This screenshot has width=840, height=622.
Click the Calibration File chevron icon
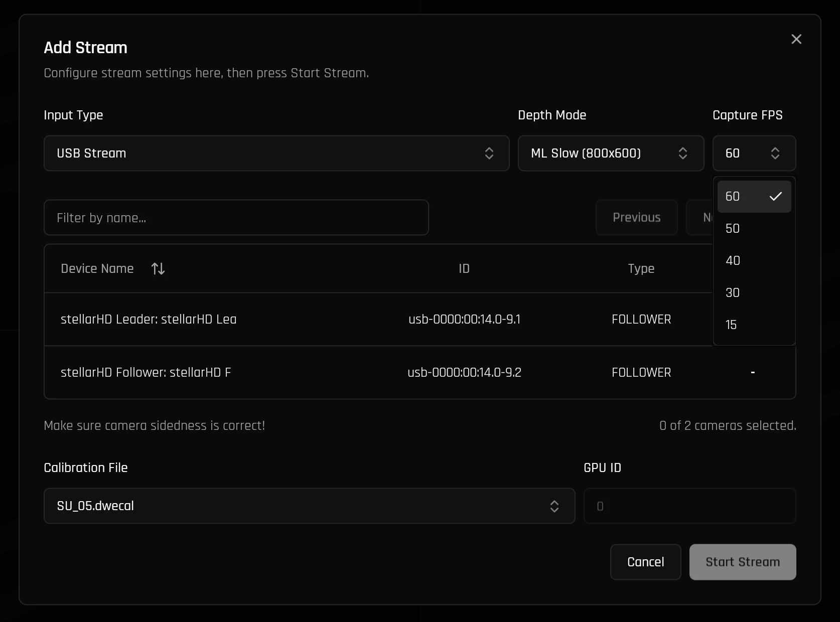click(554, 506)
